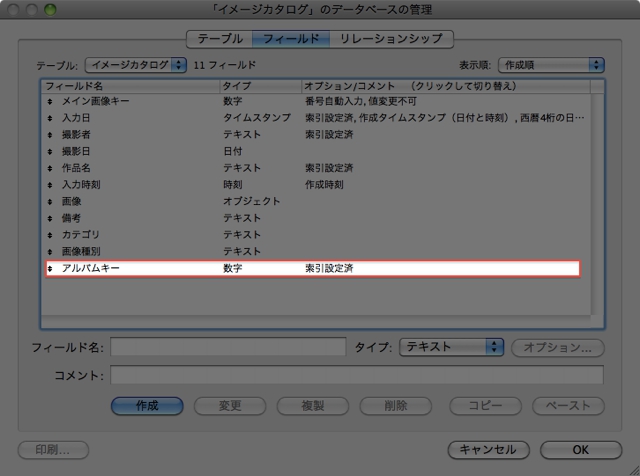Click the reorder handle of 画像種別 row
The image size is (640, 476).
[x=50, y=252]
